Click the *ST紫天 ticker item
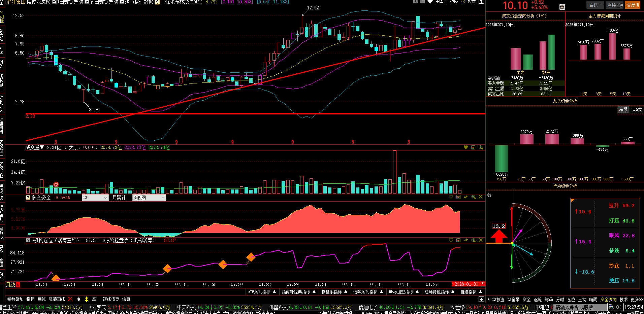The width and height of the screenshot is (644, 314). [x=130, y=307]
